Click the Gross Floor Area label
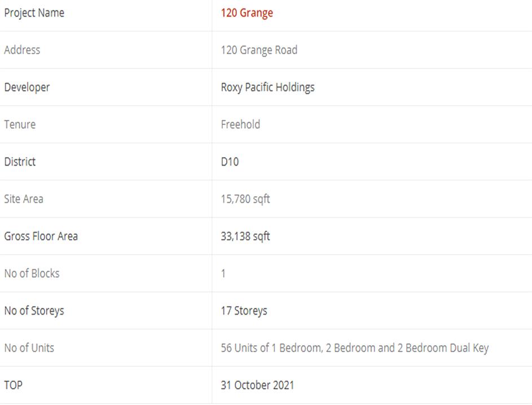The image size is (532, 405). coord(41,237)
